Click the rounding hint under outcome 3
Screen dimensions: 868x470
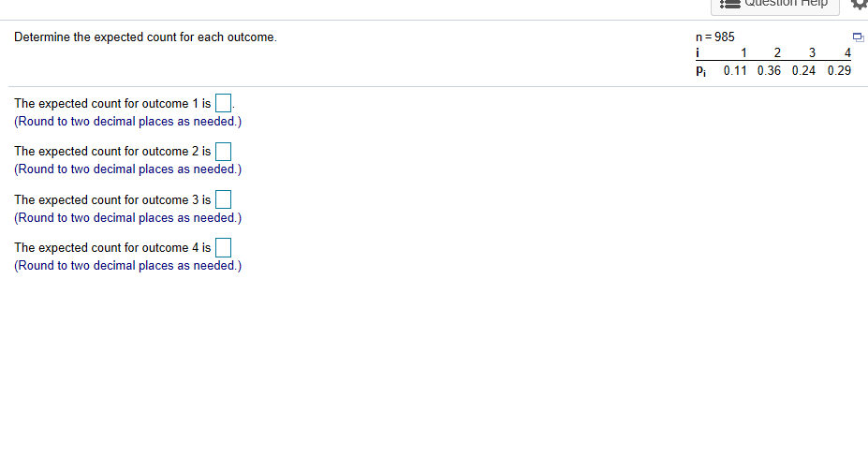coord(128,217)
